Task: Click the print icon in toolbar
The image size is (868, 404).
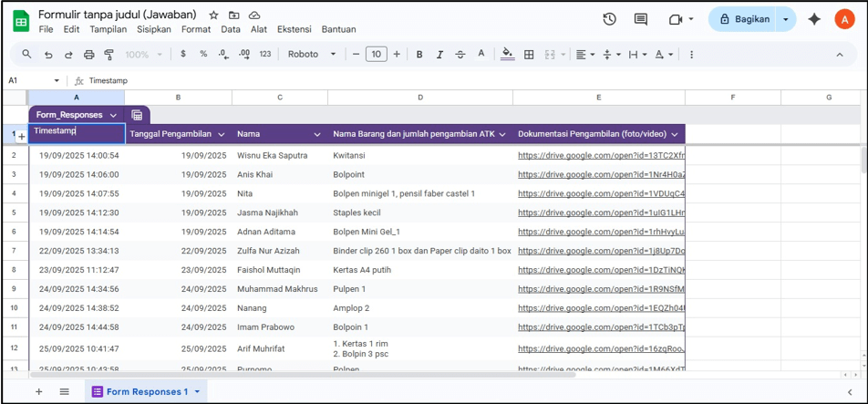Action: point(88,55)
